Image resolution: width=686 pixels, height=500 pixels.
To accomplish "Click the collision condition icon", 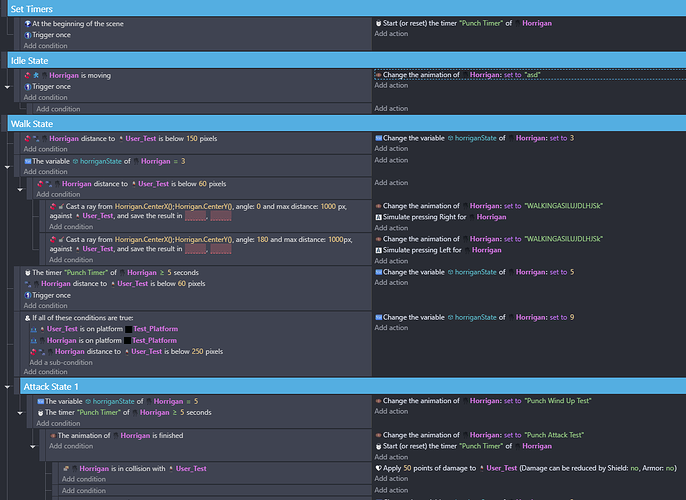I will (x=66, y=469).
